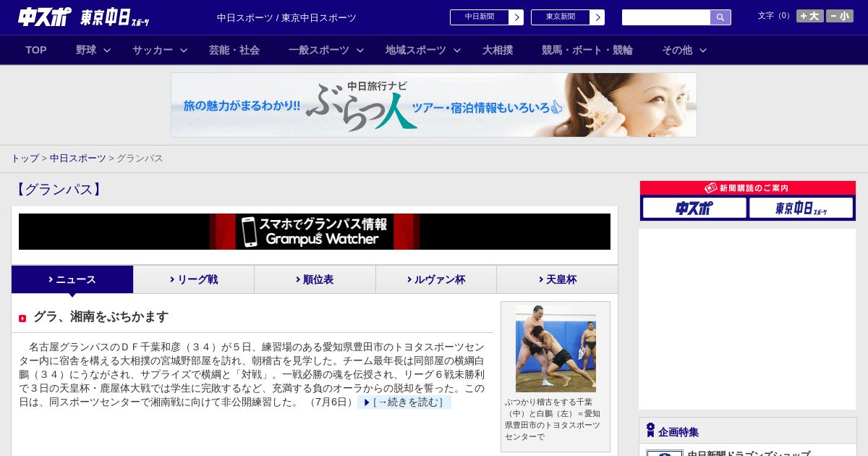Switch to the 順位表 tab
The image size is (868, 456).
315,279
